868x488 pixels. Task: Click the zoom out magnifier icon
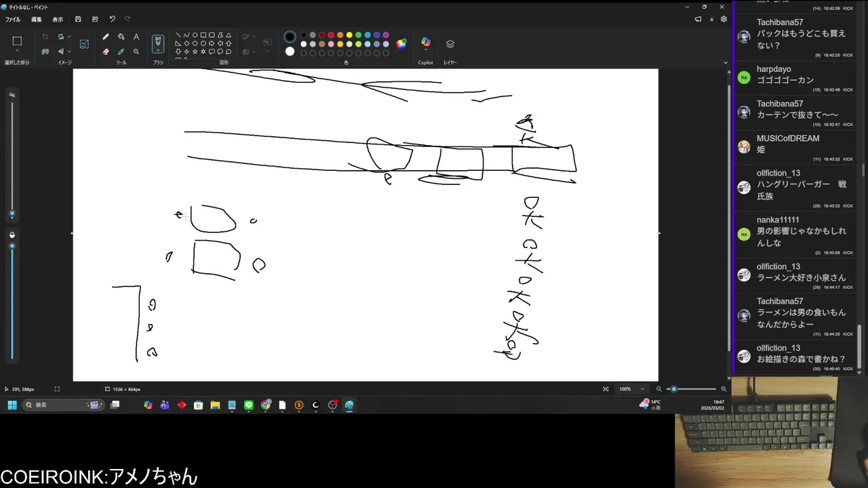(658, 389)
